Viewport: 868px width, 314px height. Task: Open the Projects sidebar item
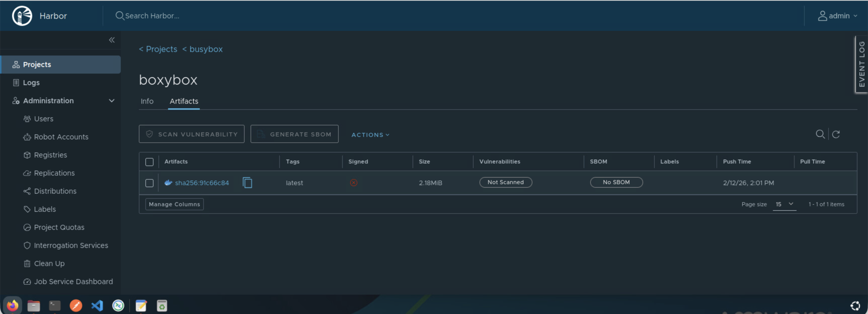tap(61, 65)
